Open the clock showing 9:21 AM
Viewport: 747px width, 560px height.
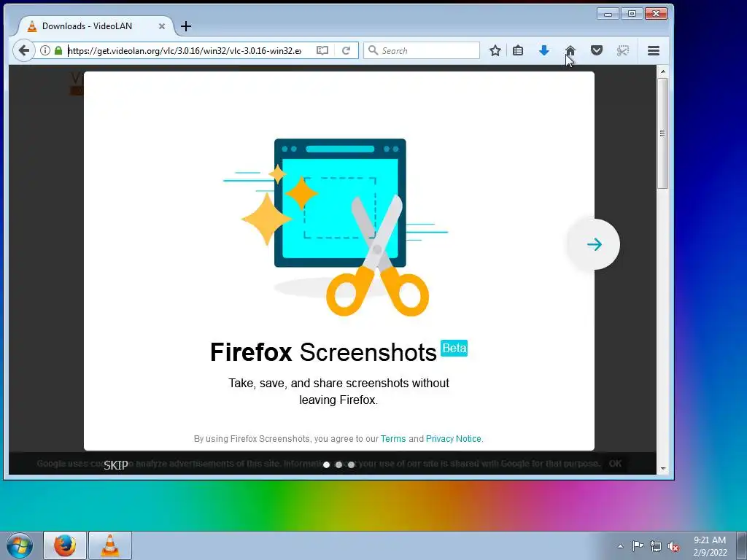point(710,545)
